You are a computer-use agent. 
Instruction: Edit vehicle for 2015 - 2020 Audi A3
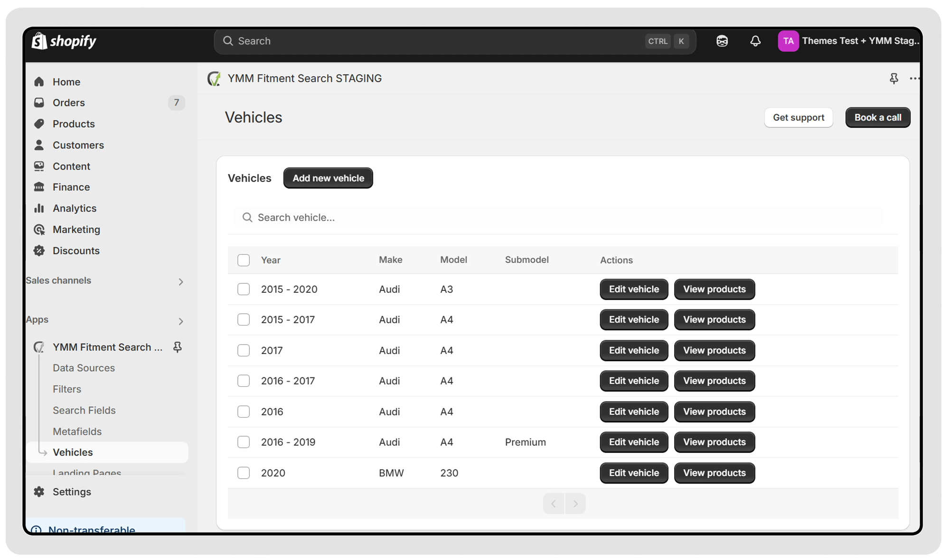tap(634, 289)
